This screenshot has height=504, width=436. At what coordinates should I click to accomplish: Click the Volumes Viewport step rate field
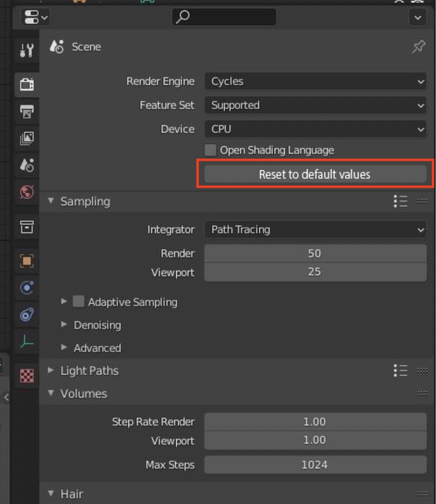click(316, 440)
